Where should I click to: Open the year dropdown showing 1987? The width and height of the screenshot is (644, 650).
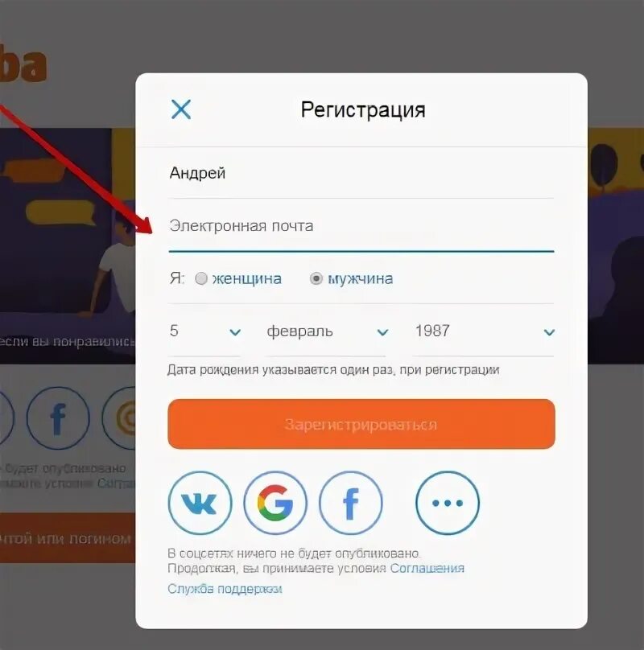[x=484, y=331]
